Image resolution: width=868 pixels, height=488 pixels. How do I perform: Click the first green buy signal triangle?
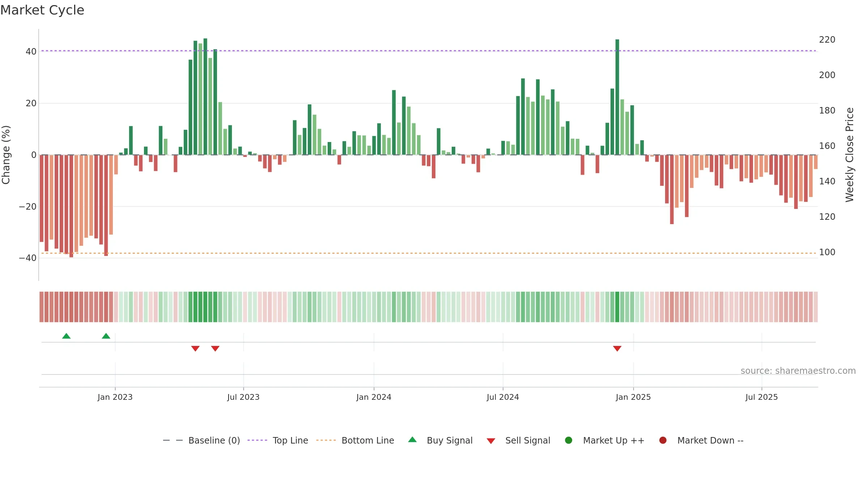coord(66,336)
